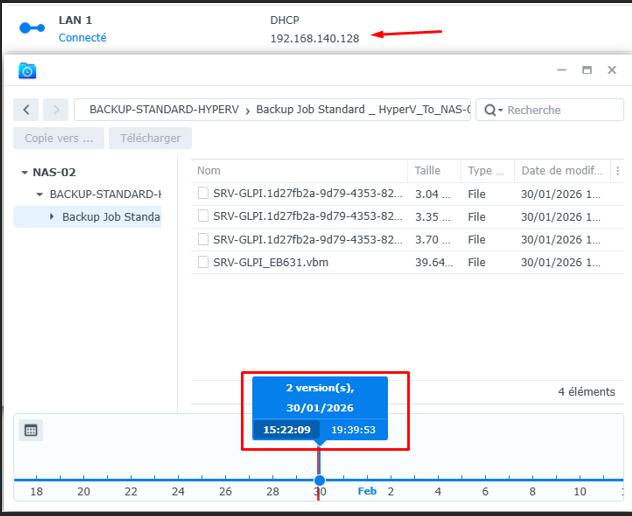Click timeline date 28
This screenshot has height=516, width=632.
point(273,491)
